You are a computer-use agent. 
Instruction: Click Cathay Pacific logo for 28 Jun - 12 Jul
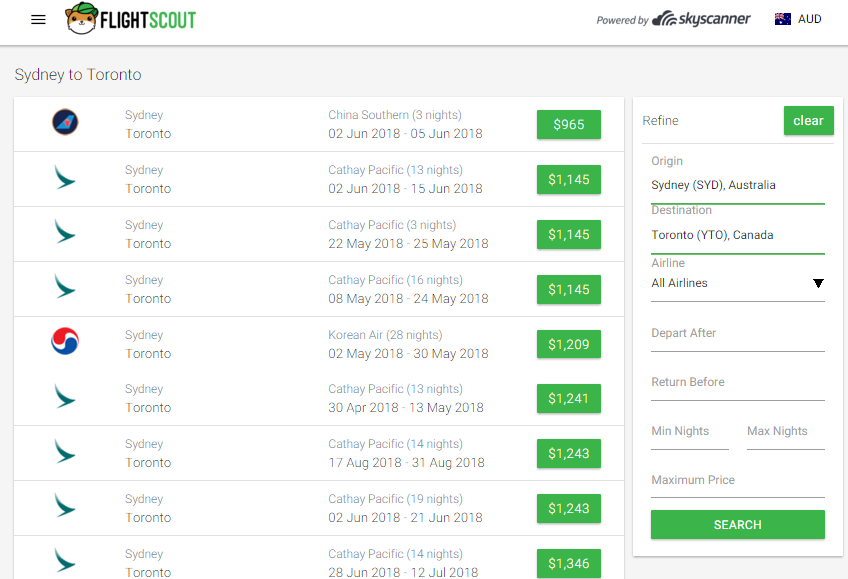coord(65,561)
